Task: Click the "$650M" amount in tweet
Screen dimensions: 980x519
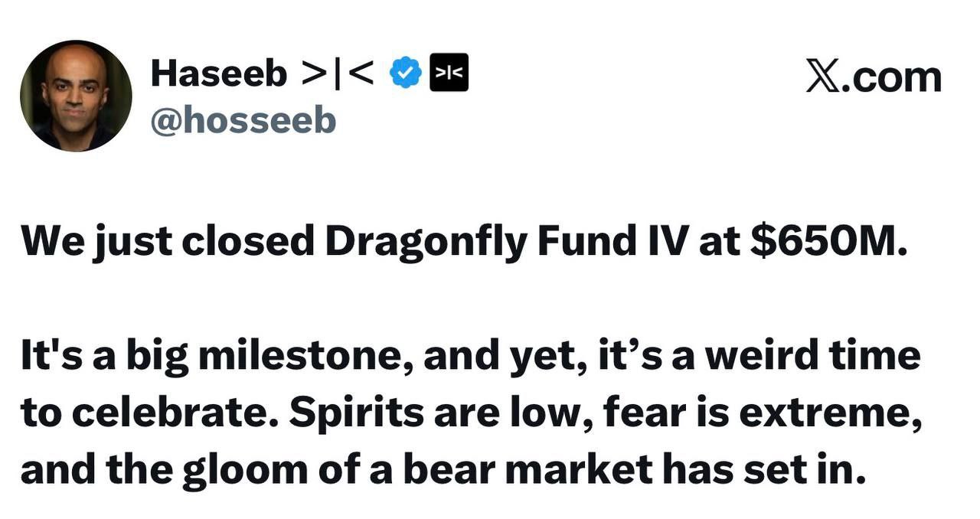Action: point(830,240)
